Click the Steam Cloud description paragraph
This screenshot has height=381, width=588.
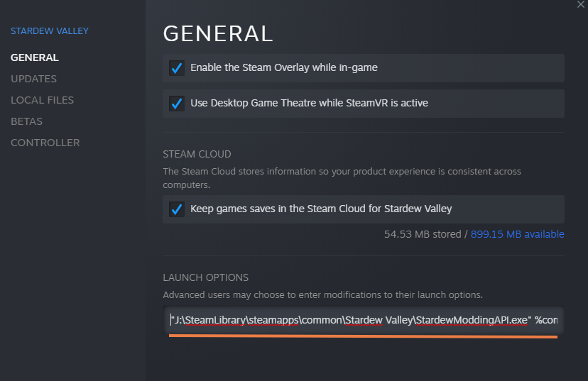[x=341, y=178]
